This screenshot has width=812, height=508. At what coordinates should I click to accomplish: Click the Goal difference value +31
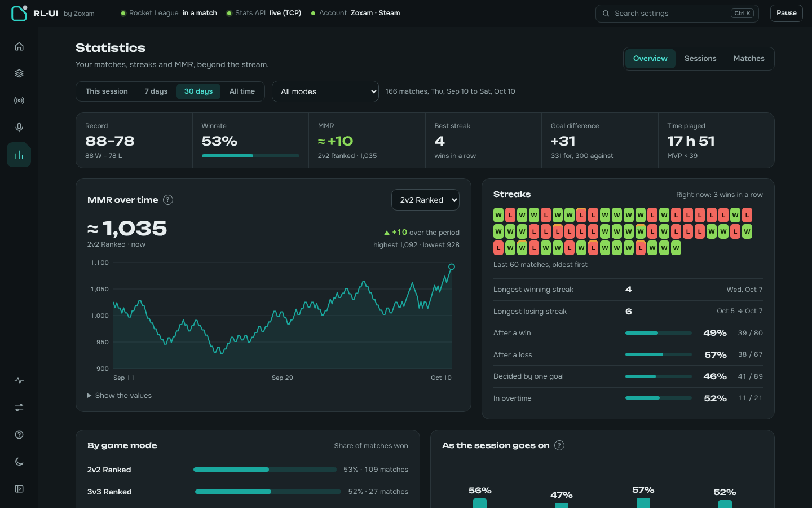[563, 141]
